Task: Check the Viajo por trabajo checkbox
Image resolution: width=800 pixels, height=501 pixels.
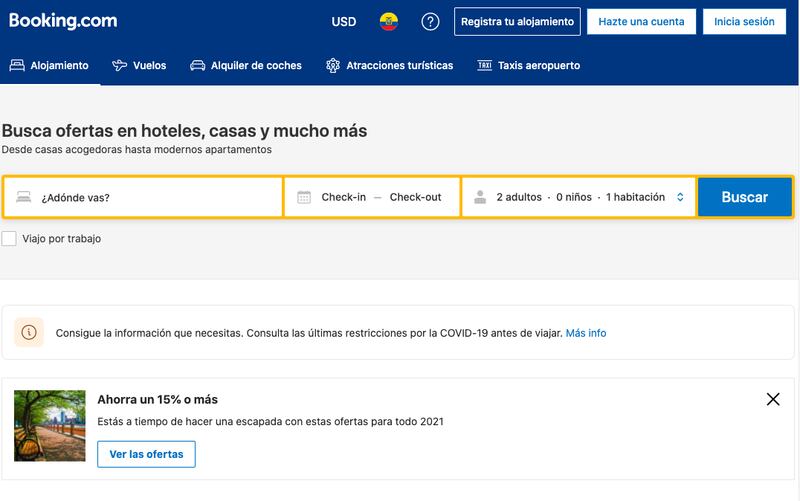Action: click(x=9, y=238)
